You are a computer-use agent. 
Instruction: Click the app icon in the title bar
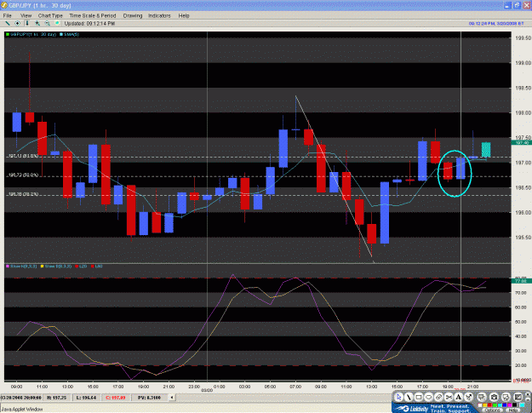coord(4,5)
